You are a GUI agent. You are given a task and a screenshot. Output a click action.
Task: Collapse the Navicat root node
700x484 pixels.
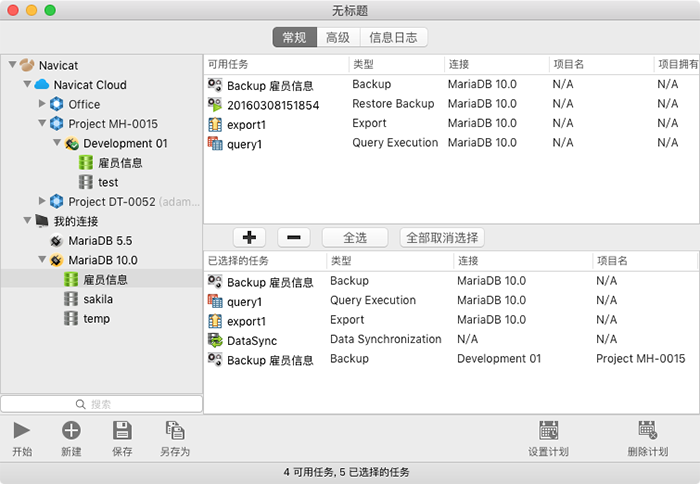pos(12,65)
